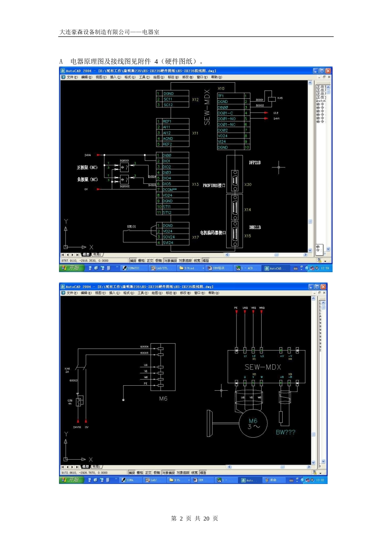Open the 帮助 menu in lower AutoCAD window
392x555 pixels.
pos(214,293)
